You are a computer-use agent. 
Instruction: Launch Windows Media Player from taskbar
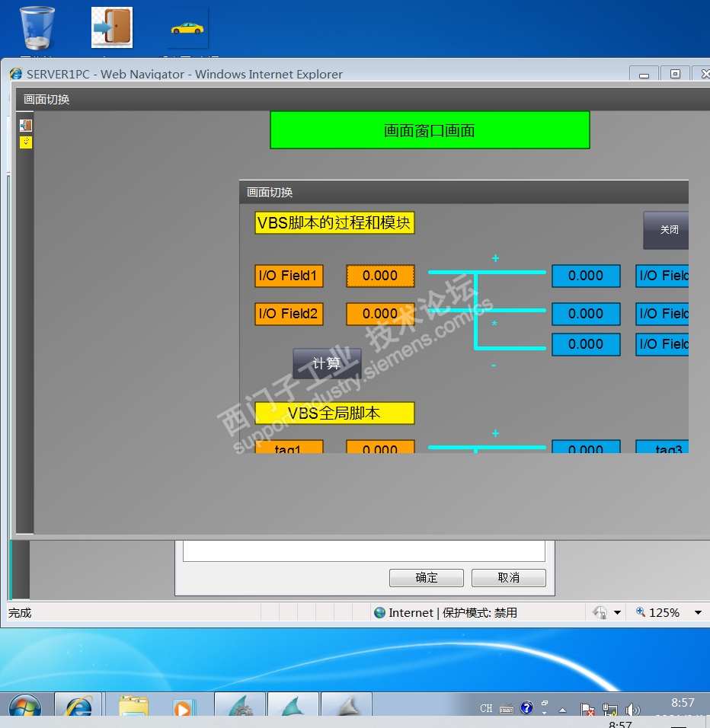pyautogui.click(x=185, y=707)
